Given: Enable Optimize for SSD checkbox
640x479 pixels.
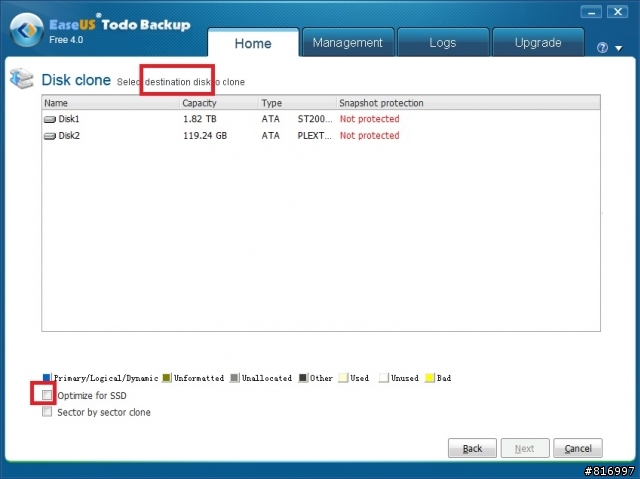Looking at the screenshot, I should (x=47, y=395).
